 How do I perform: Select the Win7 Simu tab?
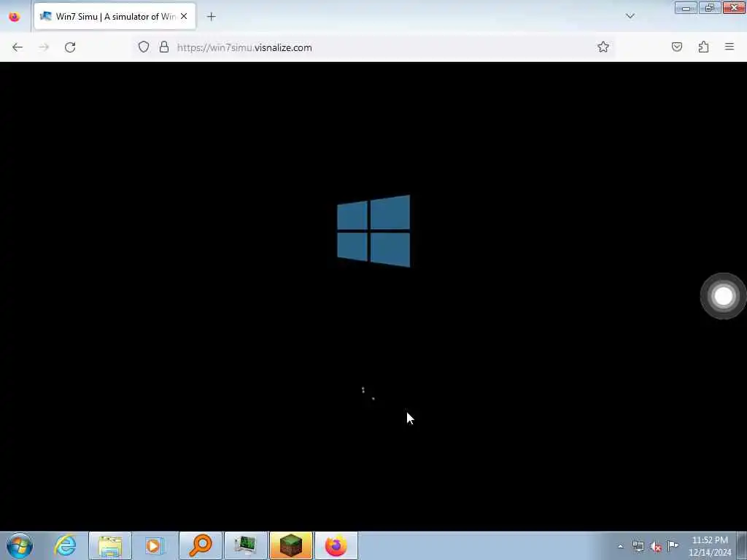pyautogui.click(x=115, y=16)
